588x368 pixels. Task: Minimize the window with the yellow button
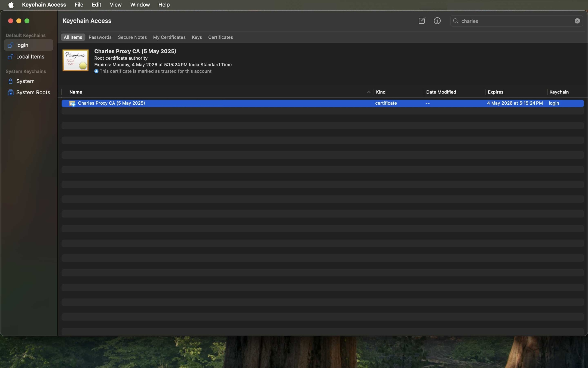pyautogui.click(x=19, y=21)
